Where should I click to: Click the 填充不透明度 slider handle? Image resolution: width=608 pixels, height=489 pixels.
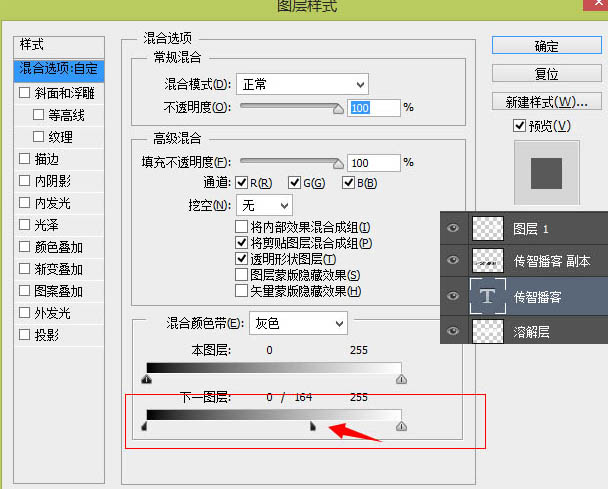click(338, 163)
